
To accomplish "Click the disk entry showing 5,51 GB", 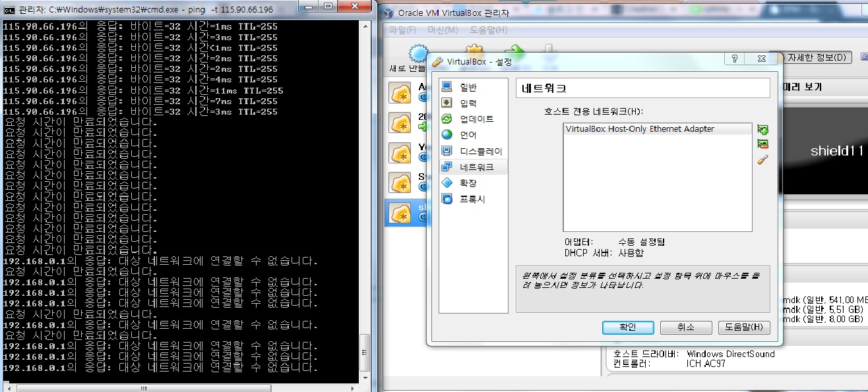I will [x=824, y=309].
